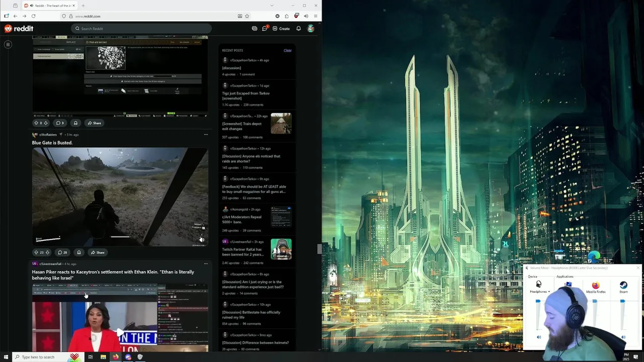Viewport: 644px width, 362px height.
Task: Click the Steam icon in Volume Mixer
Action: coord(623,285)
